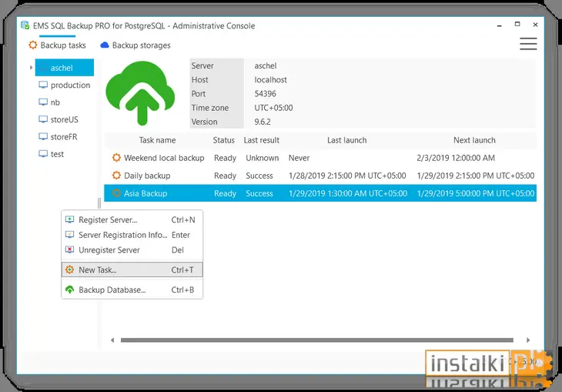This screenshot has width=562, height=392.
Task: Click the left scroll arrow
Action: click(x=112, y=340)
